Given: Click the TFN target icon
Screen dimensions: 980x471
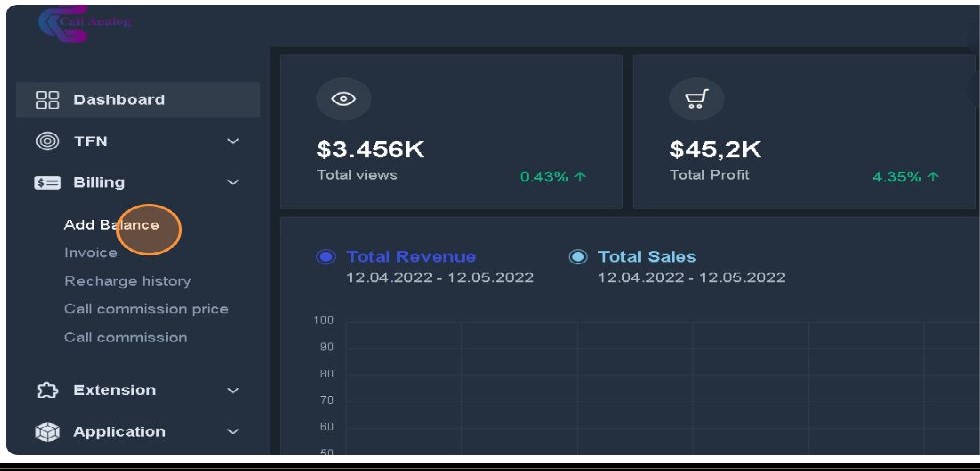Looking at the screenshot, I should point(47,141).
